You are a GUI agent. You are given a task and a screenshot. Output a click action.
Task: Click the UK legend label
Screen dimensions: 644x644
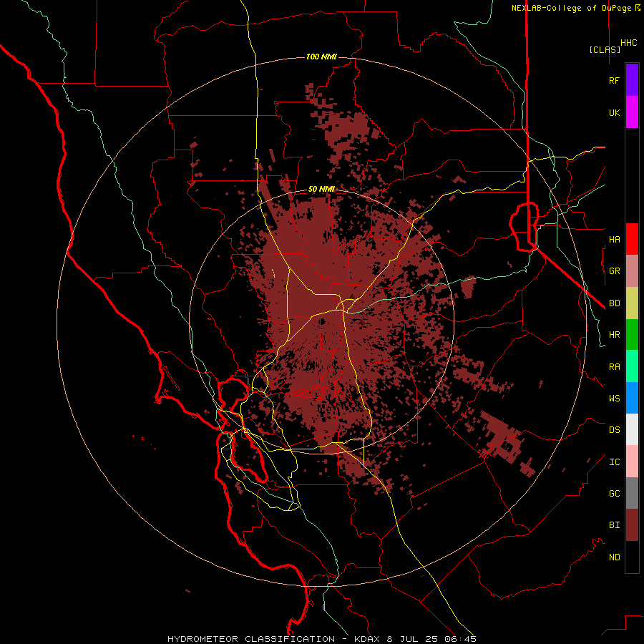[614, 112]
